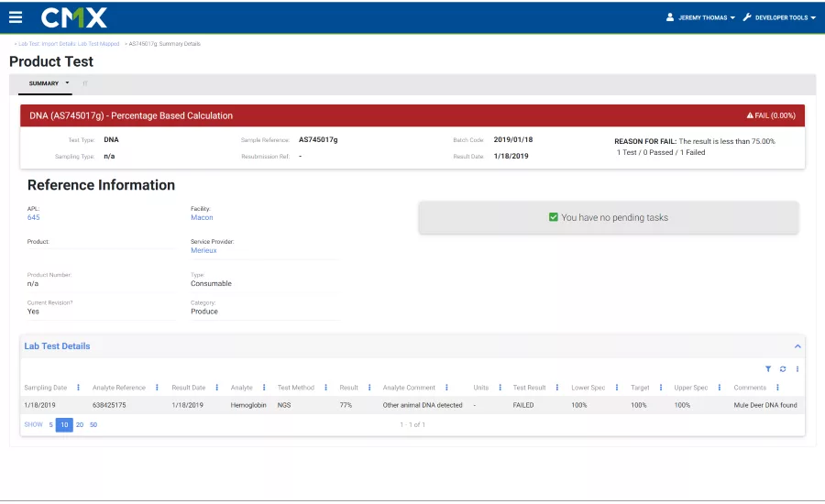Open the Test Result column menu
Image resolution: width=825 pixels, height=504 pixels.
coord(557,388)
